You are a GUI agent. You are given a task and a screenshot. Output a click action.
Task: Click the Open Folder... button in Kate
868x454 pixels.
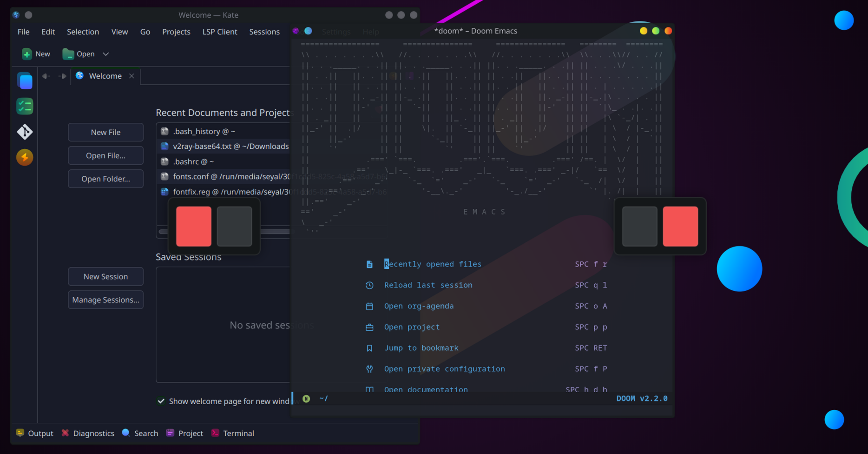coord(105,179)
